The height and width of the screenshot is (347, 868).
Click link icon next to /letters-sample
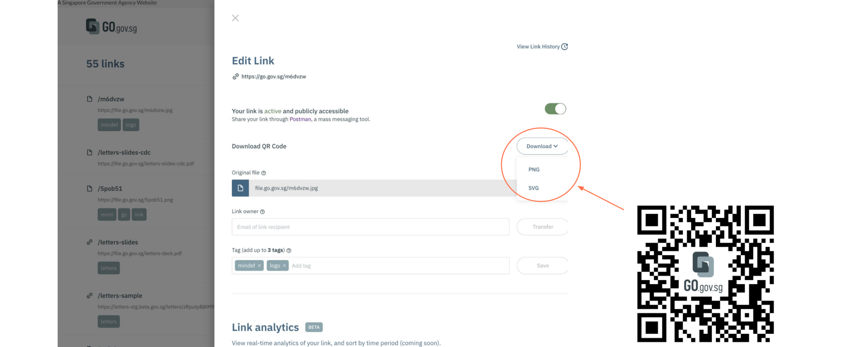pos(90,296)
